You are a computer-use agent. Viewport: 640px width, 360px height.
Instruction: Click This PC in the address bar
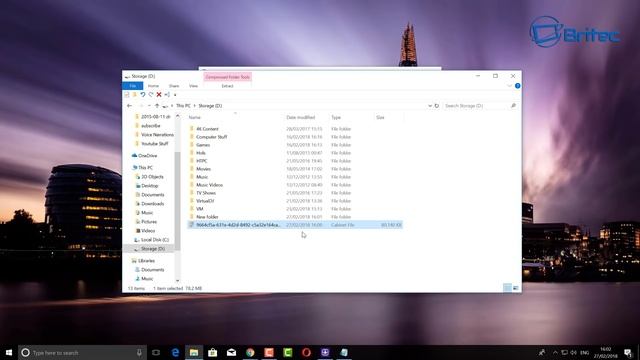click(x=183, y=106)
